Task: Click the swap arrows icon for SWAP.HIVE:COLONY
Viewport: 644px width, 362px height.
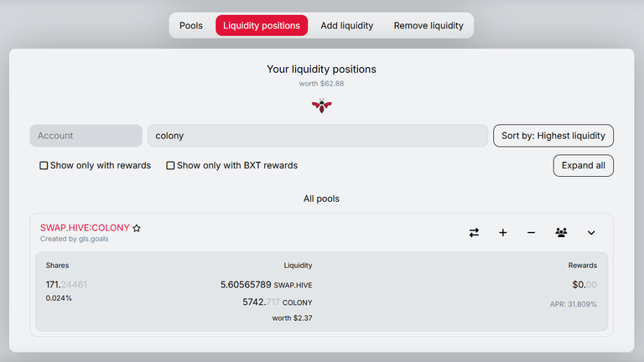Action: tap(474, 233)
